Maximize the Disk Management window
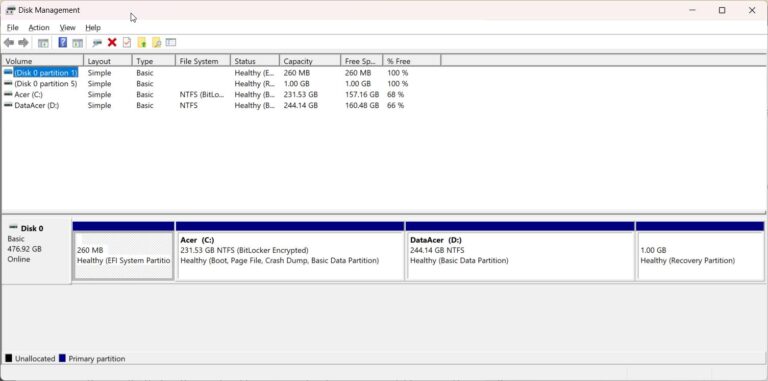768x381 pixels. click(722, 10)
